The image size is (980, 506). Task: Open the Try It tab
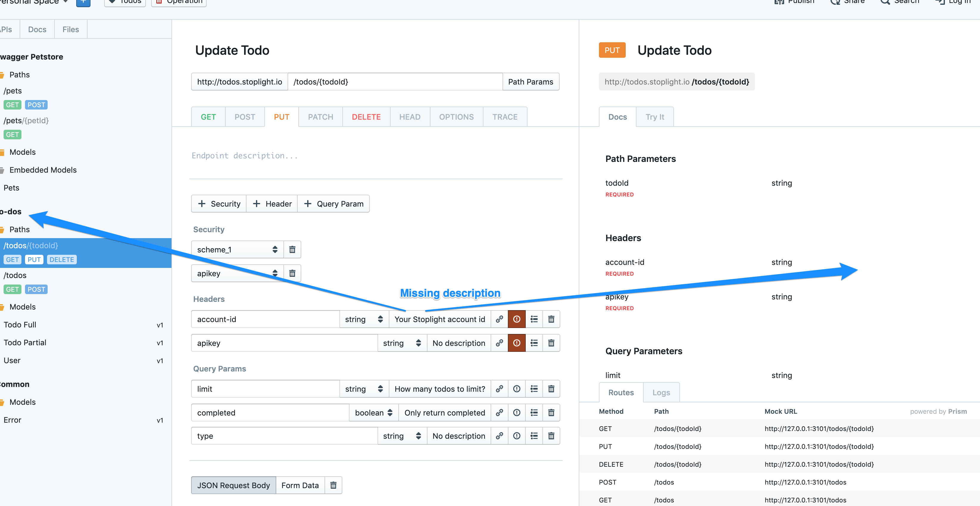(x=654, y=117)
